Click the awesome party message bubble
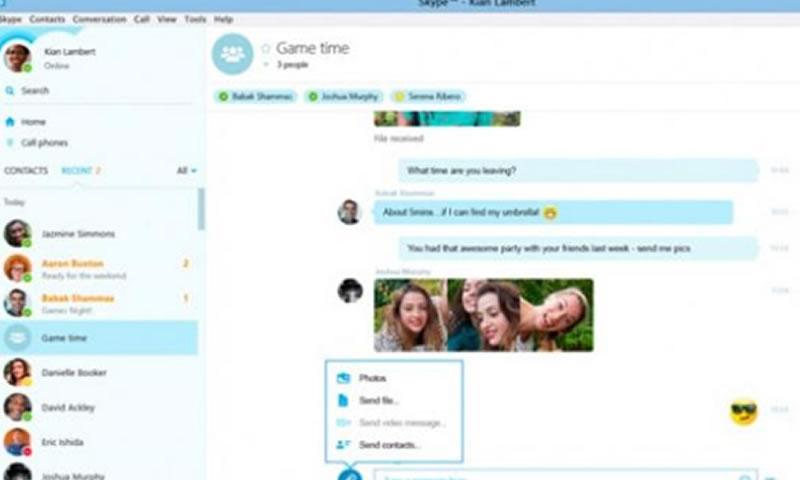Screen dimensions: 800x480 [x=578, y=248]
